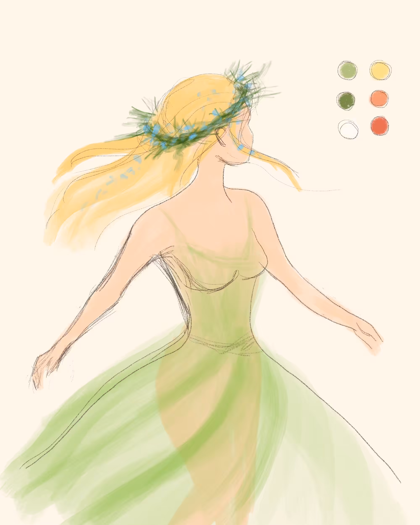Screen dimensions: 420x525
Task: Pick the light sage green palette swatch
Action: tap(347, 71)
